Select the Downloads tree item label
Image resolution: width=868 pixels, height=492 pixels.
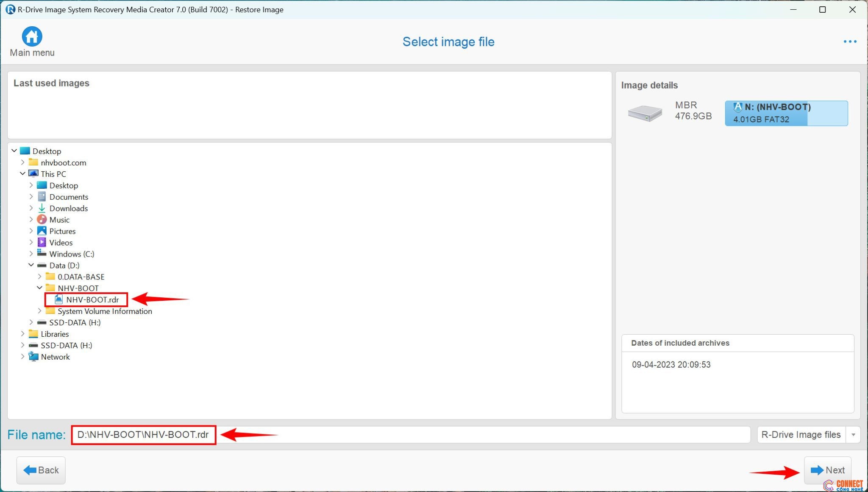tap(69, 208)
